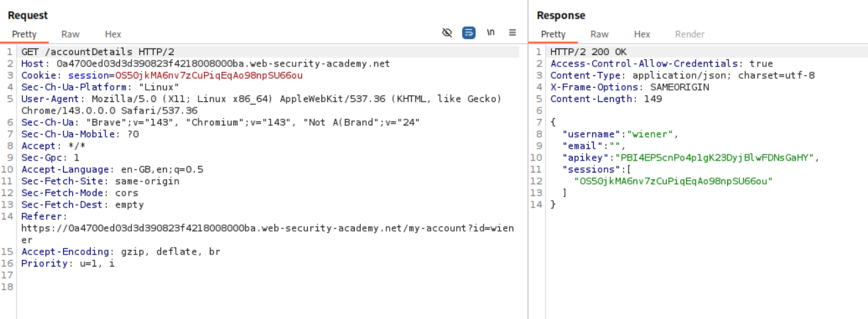This screenshot has width=868, height=319.
Task: Switch Request view to Raw tab
Action: (x=70, y=34)
